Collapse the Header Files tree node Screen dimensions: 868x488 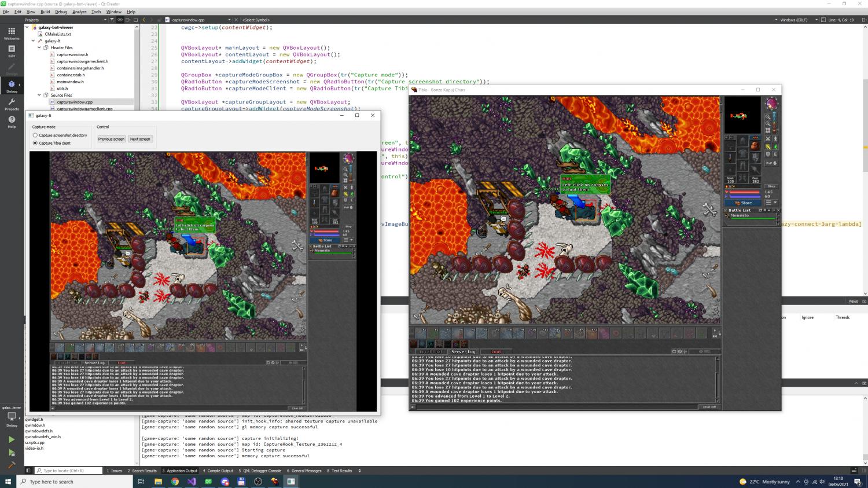pos(39,48)
